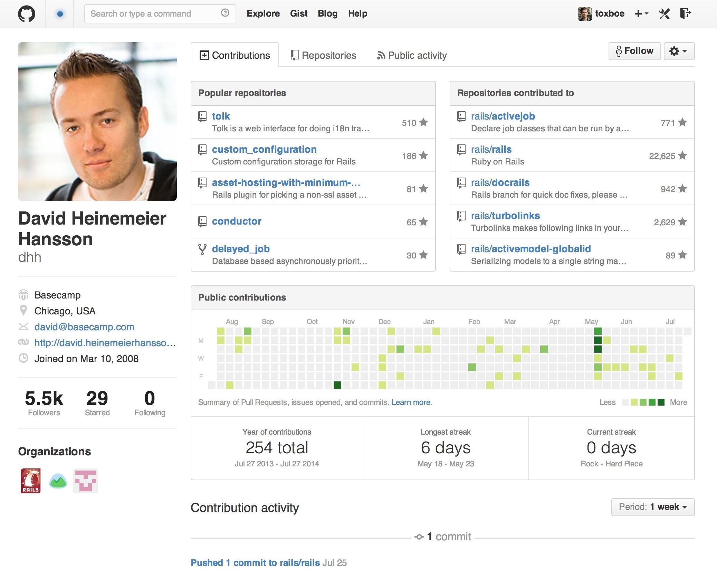
Task: Open the Period: 1 week dropdown
Action: [x=652, y=507]
